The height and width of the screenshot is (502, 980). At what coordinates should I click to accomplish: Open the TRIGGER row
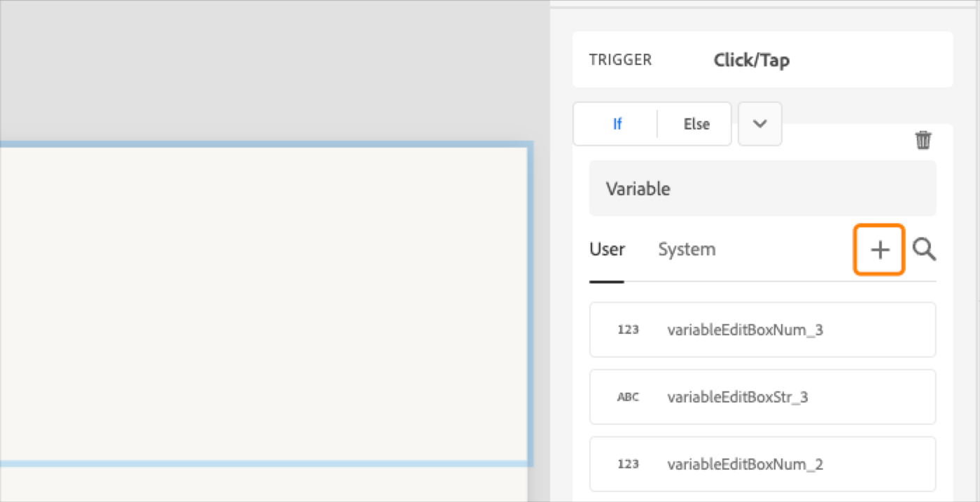pos(620,60)
